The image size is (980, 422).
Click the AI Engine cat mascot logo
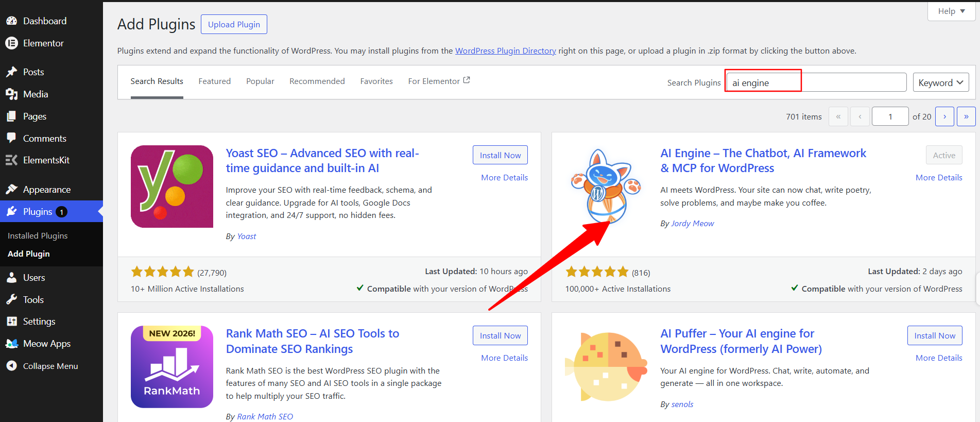(606, 187)
